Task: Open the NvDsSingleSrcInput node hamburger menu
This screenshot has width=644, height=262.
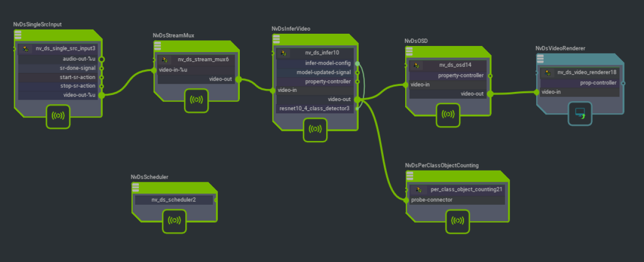Action: point(17,34)
